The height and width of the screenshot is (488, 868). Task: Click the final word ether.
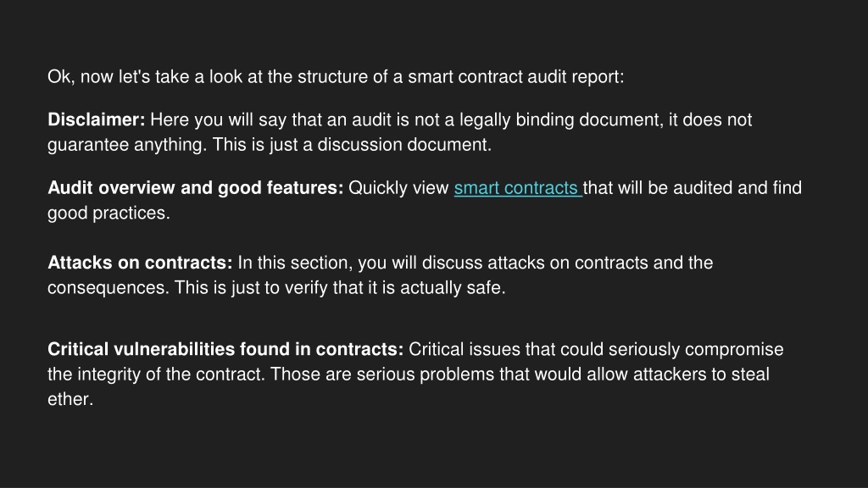[x=70, y=399]
